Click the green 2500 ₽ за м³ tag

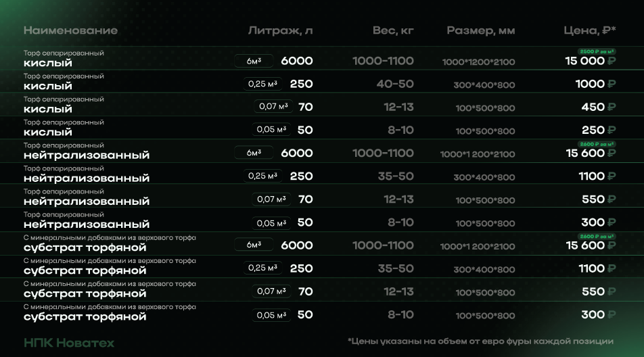(596, 51)
